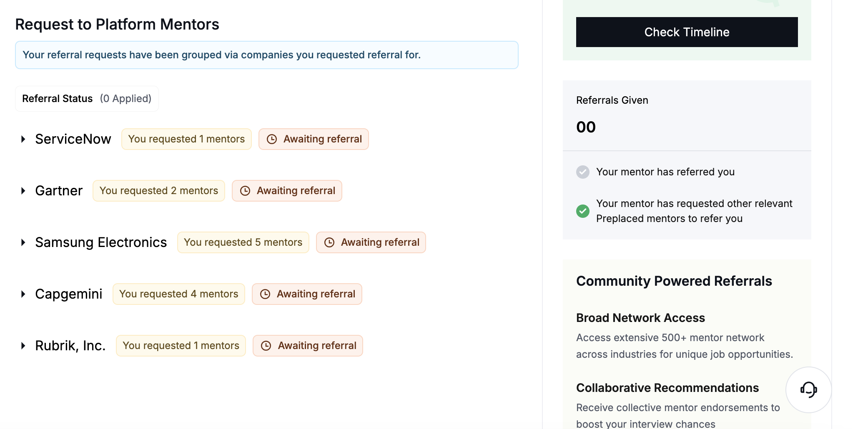
Task: Click the gray check next to 'Your mentor has referred you'
Action: [583, 172]
